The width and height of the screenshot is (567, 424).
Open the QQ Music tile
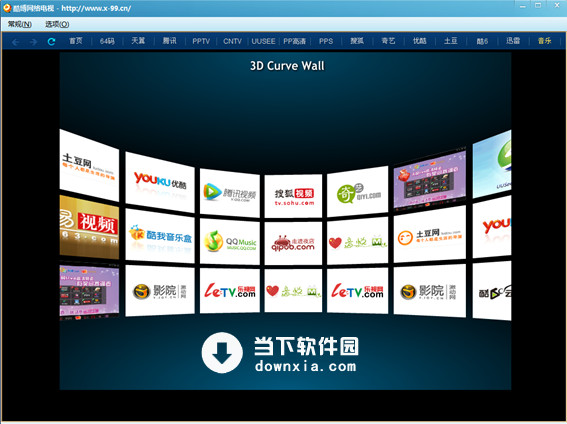pos(230,241)
